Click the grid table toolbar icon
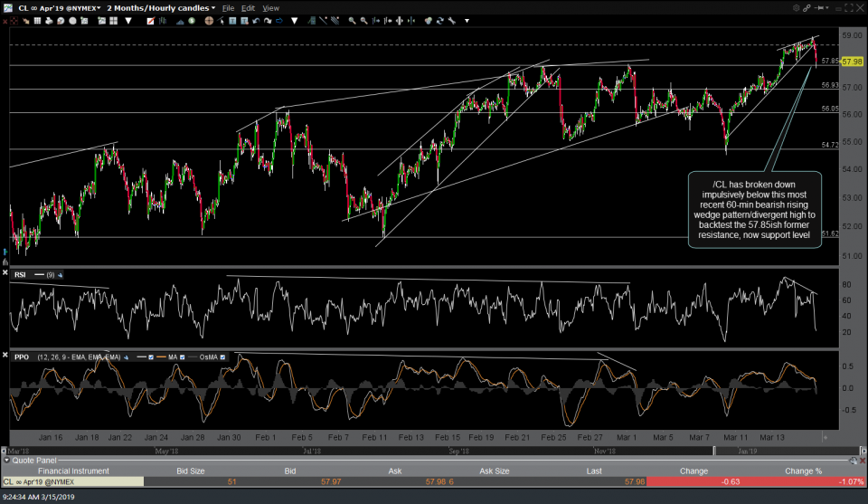Image resolution: width=868 pixels, height=504 pixels. coord(37,21)
